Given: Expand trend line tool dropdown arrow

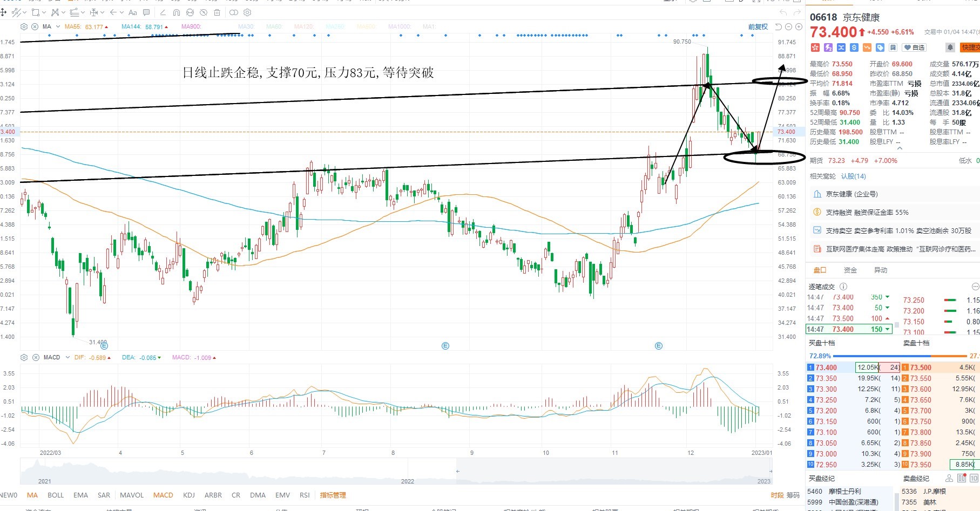Looking at the screenshot, I should coord(25,12).
